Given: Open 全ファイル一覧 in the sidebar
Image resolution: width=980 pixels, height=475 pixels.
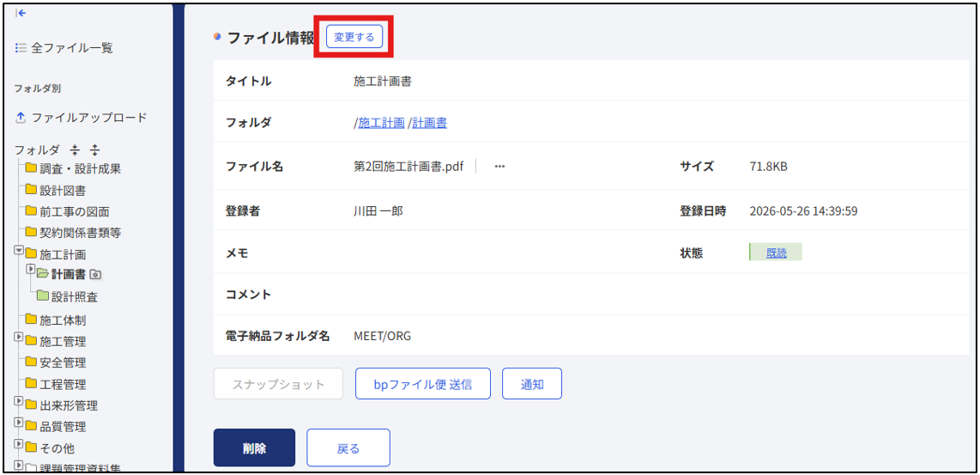Looking at the screenshot, I should click(72, 47).
